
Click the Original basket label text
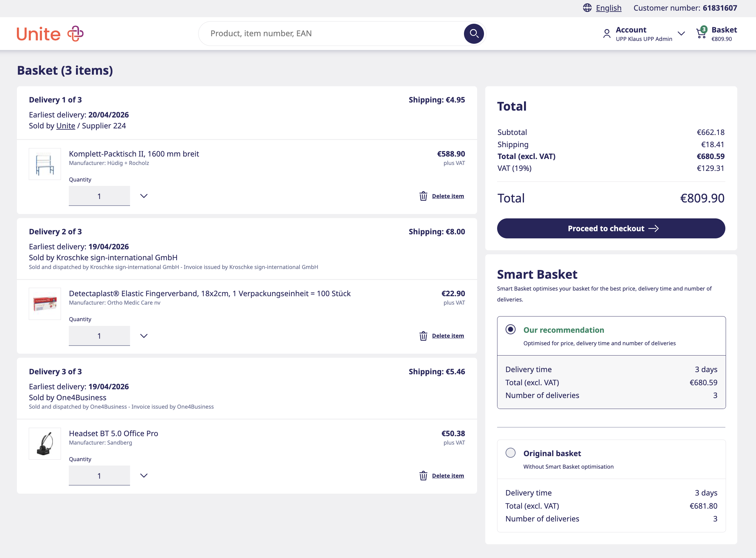click(x=552, y=453)
